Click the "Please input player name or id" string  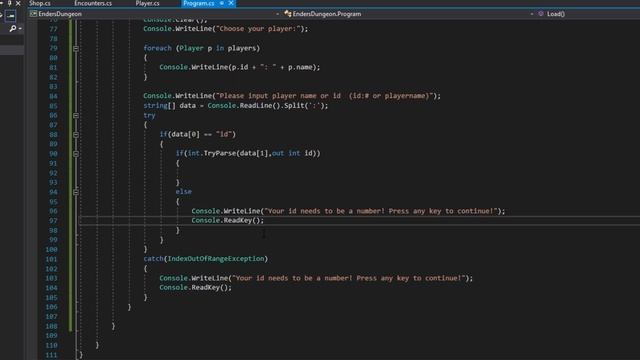click(x=324, y=96)
